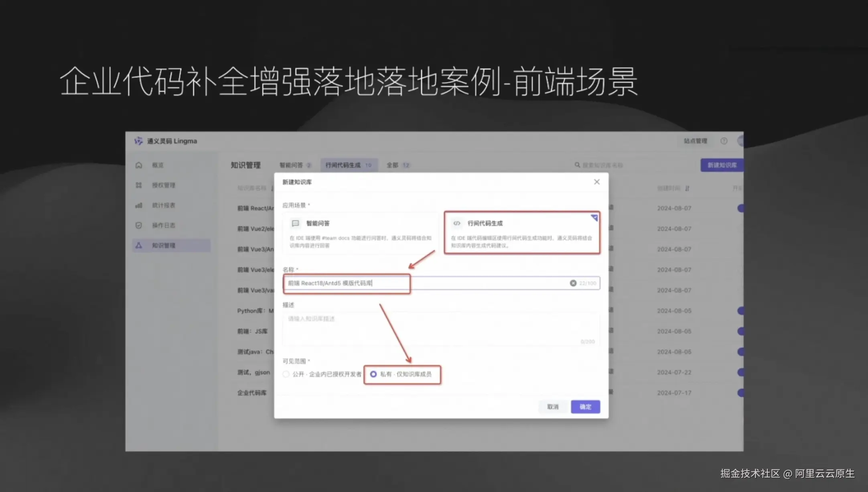The width and height of the screenshot is (868, 492).
Task: Click 取消 in the dialog
Action: click(553, 407)
